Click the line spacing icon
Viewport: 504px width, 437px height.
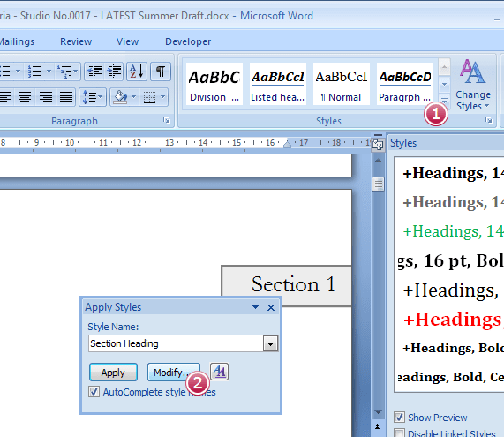tap(89, 97)
